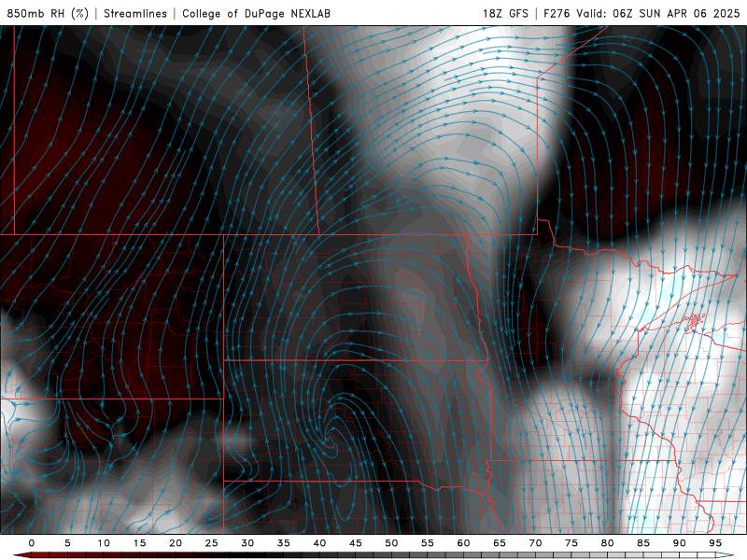Screen dimensions: 747x560
Task: Click the "850mb RH (%)" title text
Action: pyautogui.click(x=48, y=13)
